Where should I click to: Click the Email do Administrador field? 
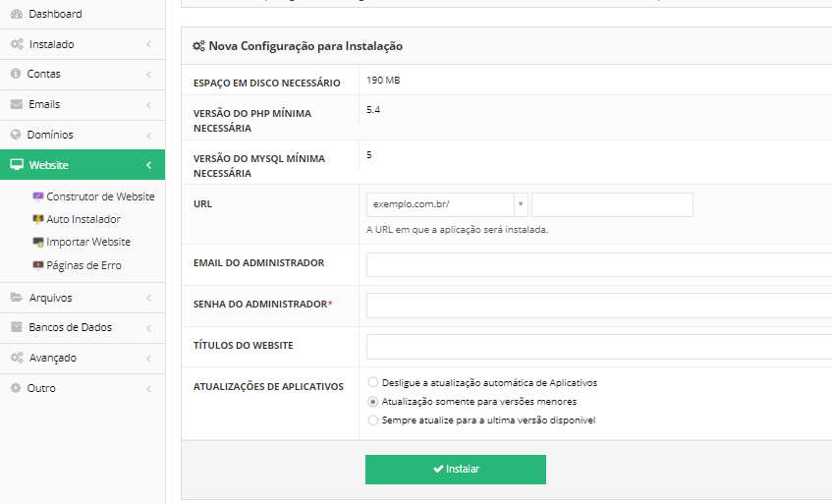[x=598, y=264]
